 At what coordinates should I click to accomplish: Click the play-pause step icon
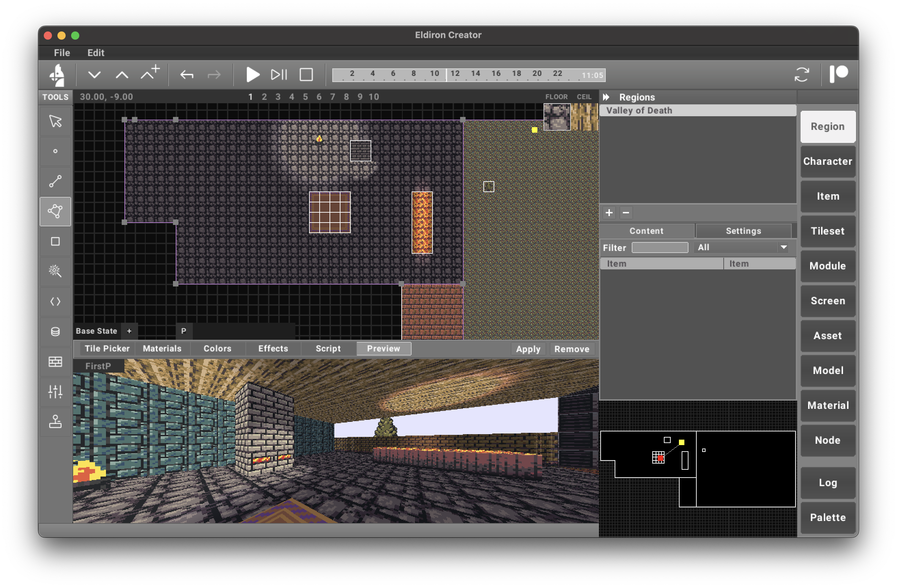click(279, 75)
